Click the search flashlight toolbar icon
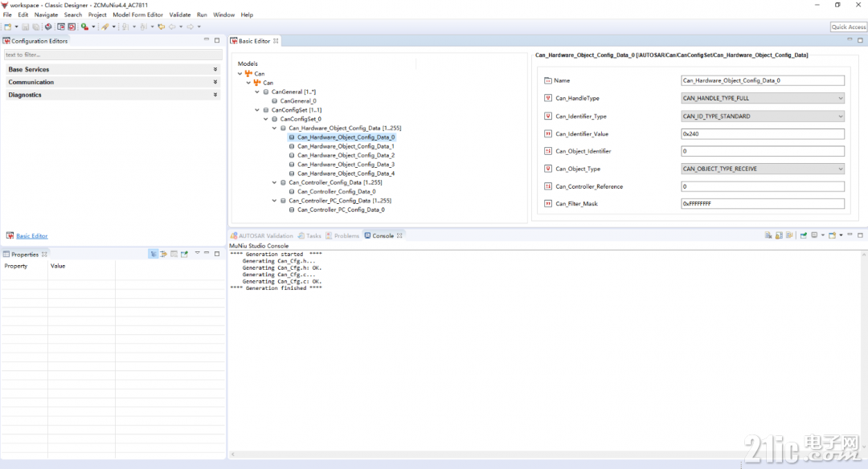Screen dimensions: 868x469 [104, 27]
